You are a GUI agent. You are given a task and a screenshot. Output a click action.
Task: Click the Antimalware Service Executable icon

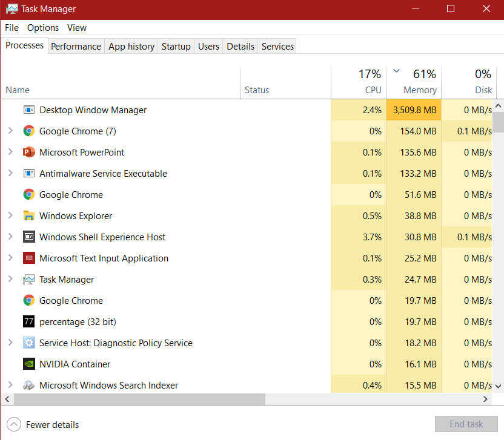[x=29, y=174]
